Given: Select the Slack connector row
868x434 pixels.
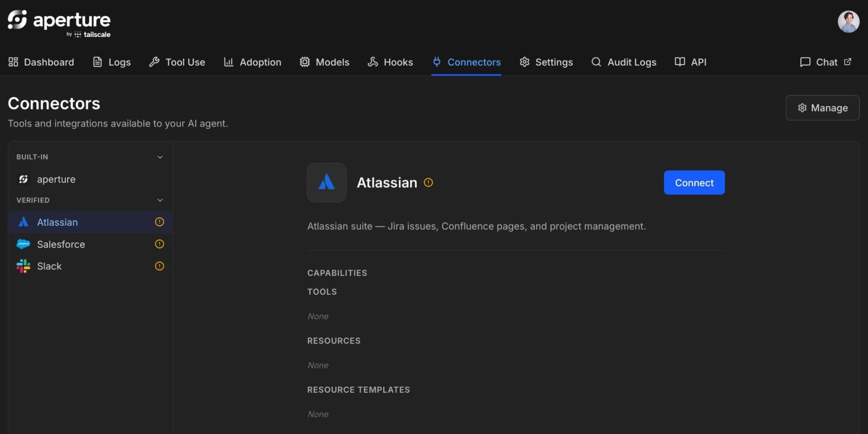Looking at the screenshot, I should point(90,266).
